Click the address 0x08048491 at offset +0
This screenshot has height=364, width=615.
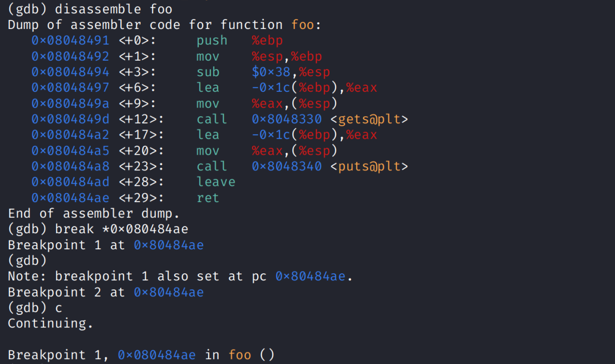(70, 41)
